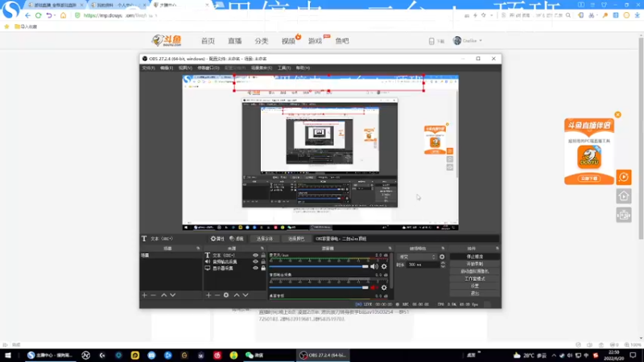Add a new source with plus icon
Image resolution: width=644 pixels, height=362 pixels.
click(208, 295)
